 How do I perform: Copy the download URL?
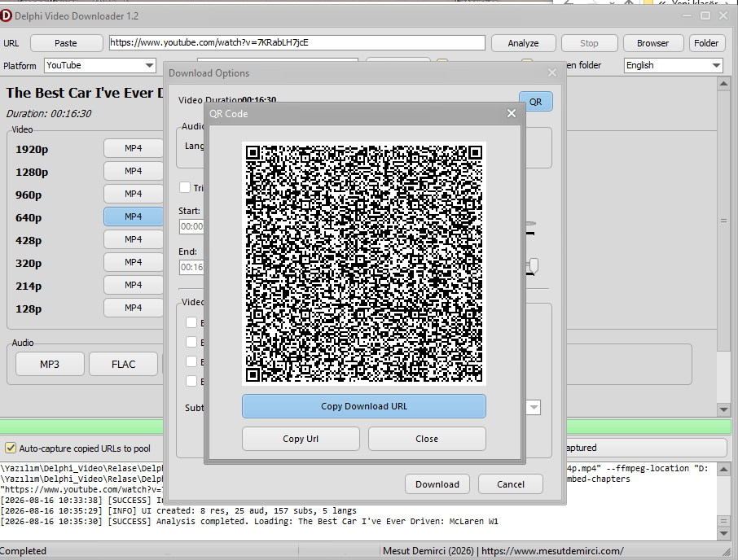(x=364, y=406)
